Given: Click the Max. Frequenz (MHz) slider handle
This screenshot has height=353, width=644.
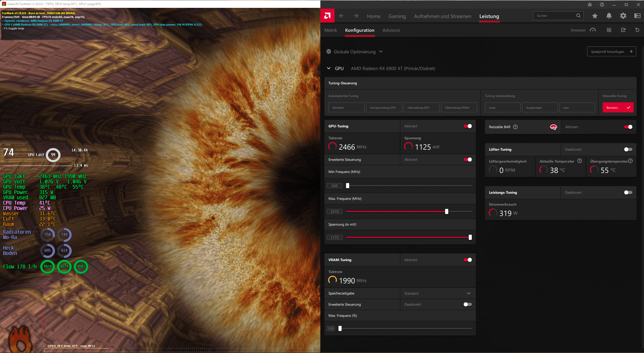Looking at the screenshot, I should (447, 211).
